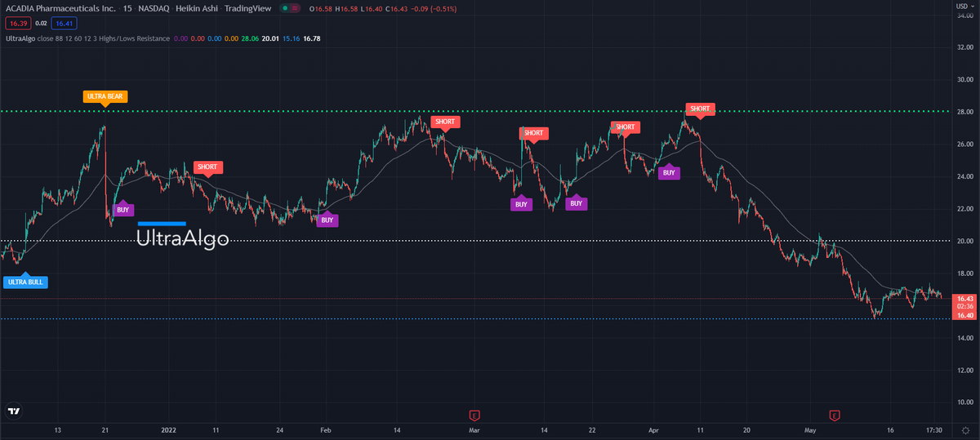Viewport: 980px width, 440px height.
Task: Click the SHORT signal near the April 11 peak
Action: (700, 109)
